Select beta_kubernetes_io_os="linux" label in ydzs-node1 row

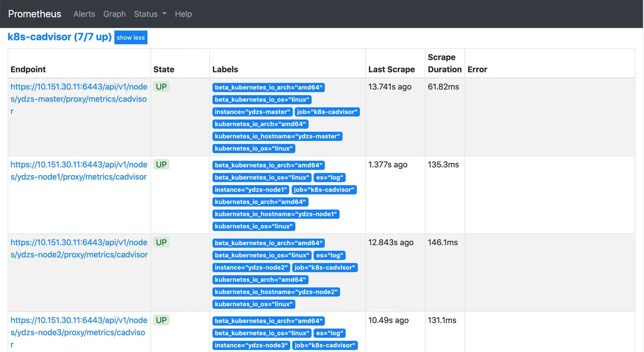pos(262,177)
